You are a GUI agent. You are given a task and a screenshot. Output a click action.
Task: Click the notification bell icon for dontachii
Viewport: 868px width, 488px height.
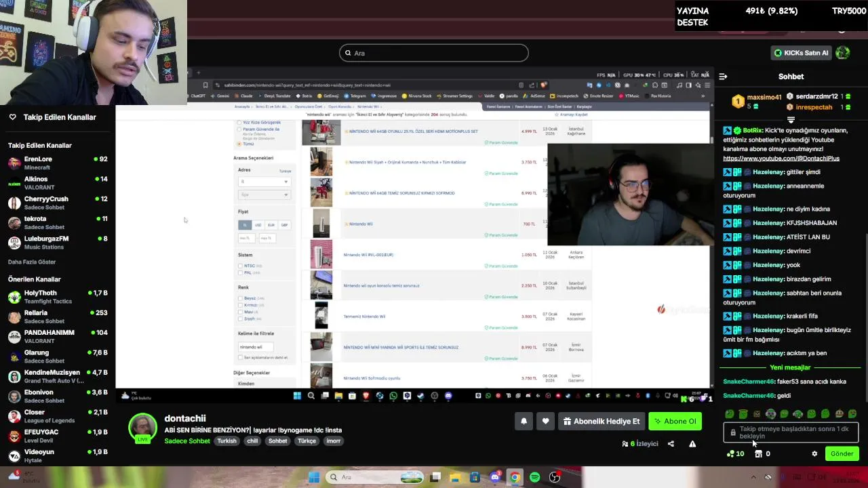[x=524, y=421]
